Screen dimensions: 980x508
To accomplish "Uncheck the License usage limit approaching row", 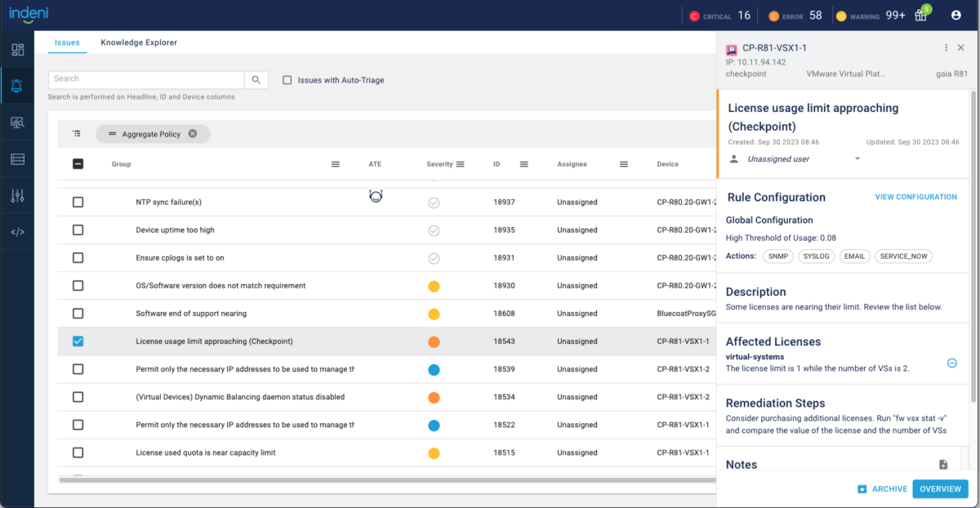I will (x=78, y=341).
